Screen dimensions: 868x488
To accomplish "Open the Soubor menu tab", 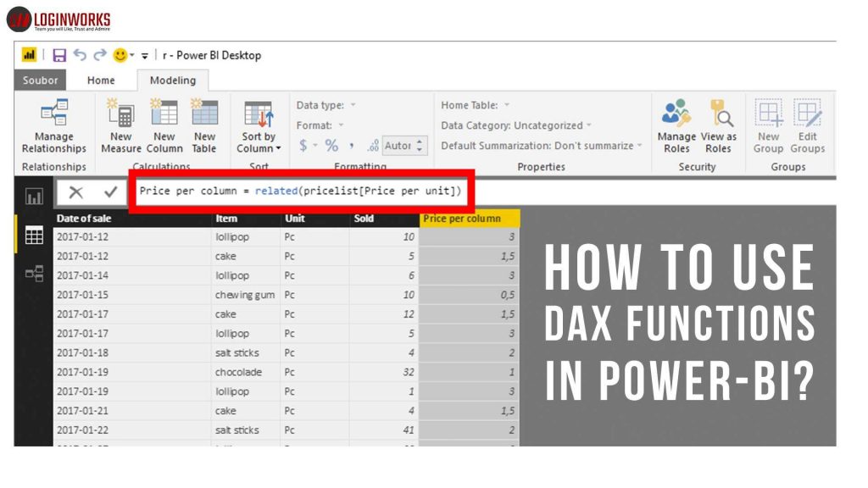I will [x=39, y=80].
